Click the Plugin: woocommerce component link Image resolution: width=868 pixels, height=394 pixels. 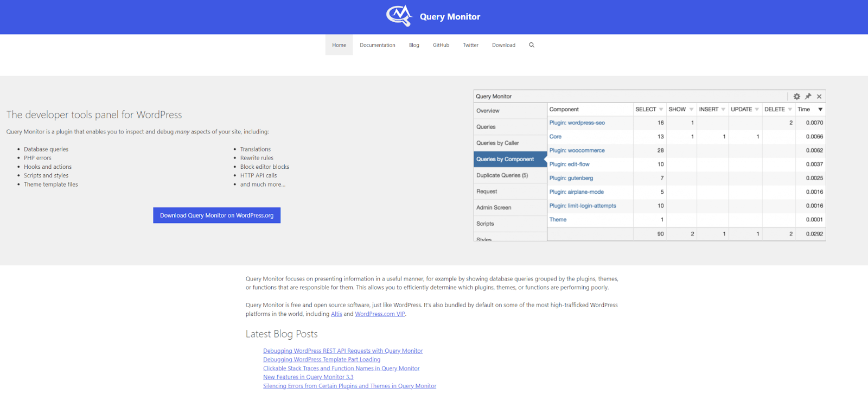[577, 150]
